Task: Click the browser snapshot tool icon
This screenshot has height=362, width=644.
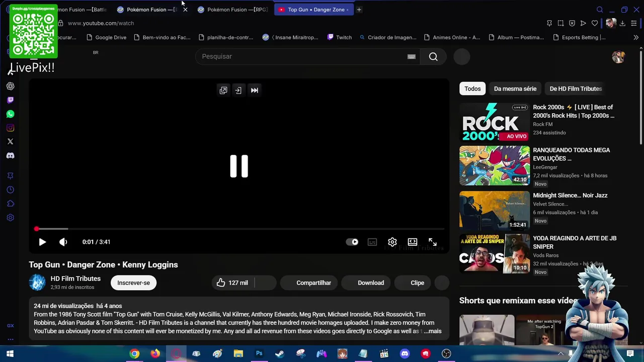Action: tap(560, 23)
